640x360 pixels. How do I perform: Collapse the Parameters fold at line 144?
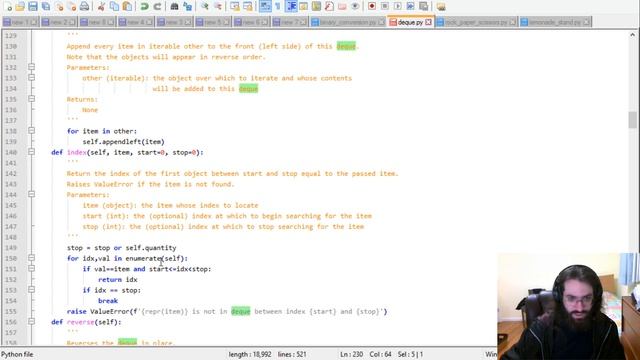tap(31, 194)
